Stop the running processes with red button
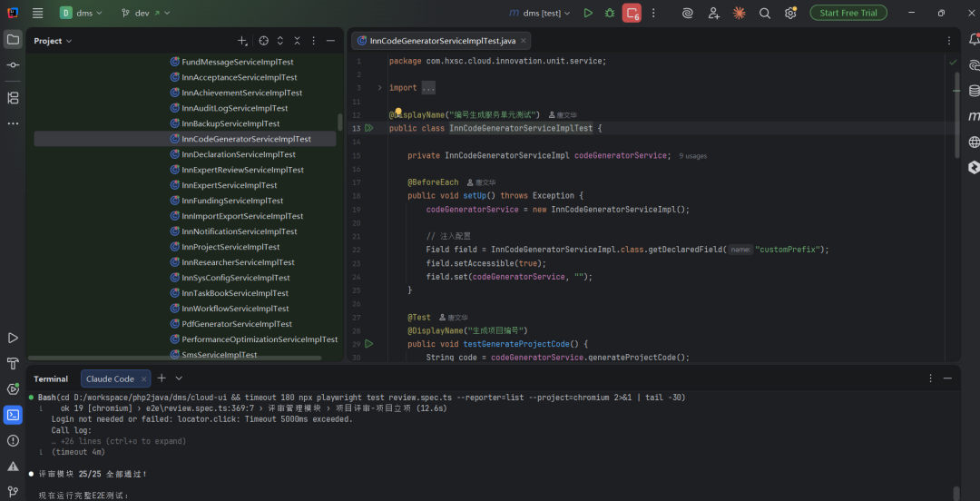Image resolution: width=980 pixels, height=501 pixels. pyautogui.click(x=632, y=13)
